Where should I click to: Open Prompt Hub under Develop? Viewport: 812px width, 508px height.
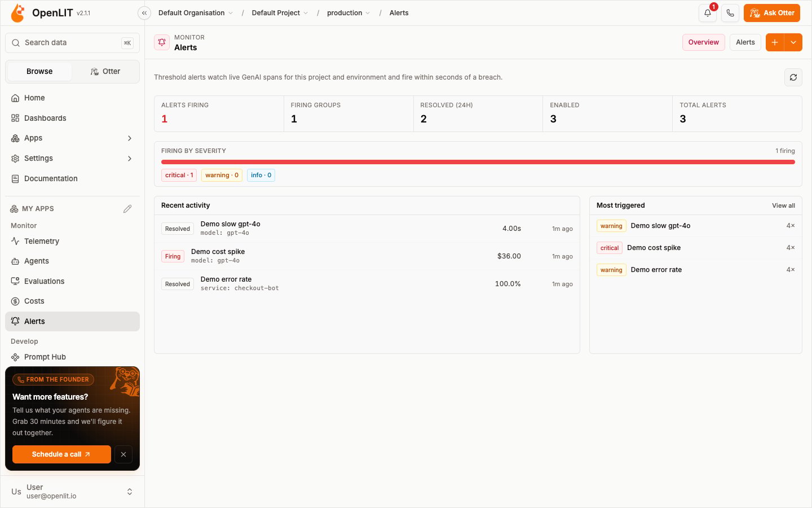[72, 357]
